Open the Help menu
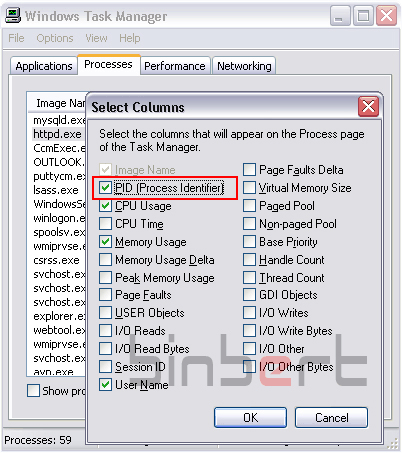Viewport: 402px width, 453px height. tap(130, 38)
